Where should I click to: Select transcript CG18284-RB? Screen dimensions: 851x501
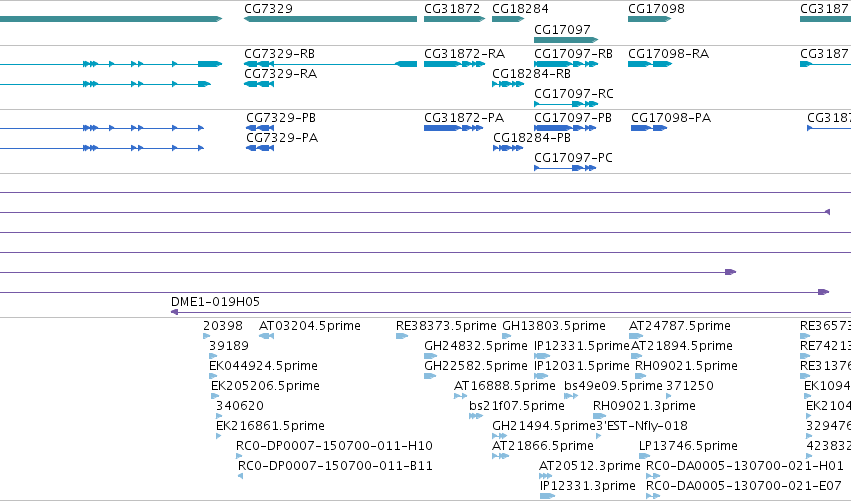coord(531,74)
